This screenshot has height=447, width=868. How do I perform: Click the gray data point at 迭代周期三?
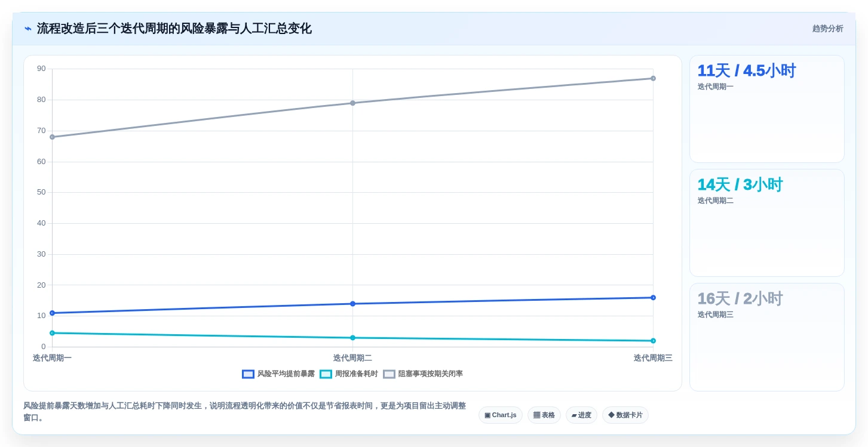pyautogui.click(x=653, y=78)
